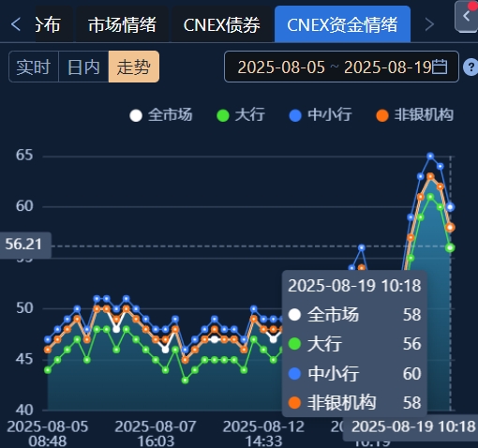Viewport: 478px width, 448px height.
Task: Select the CNEX资金情绪 tab
Action: [x=342, y=24]
